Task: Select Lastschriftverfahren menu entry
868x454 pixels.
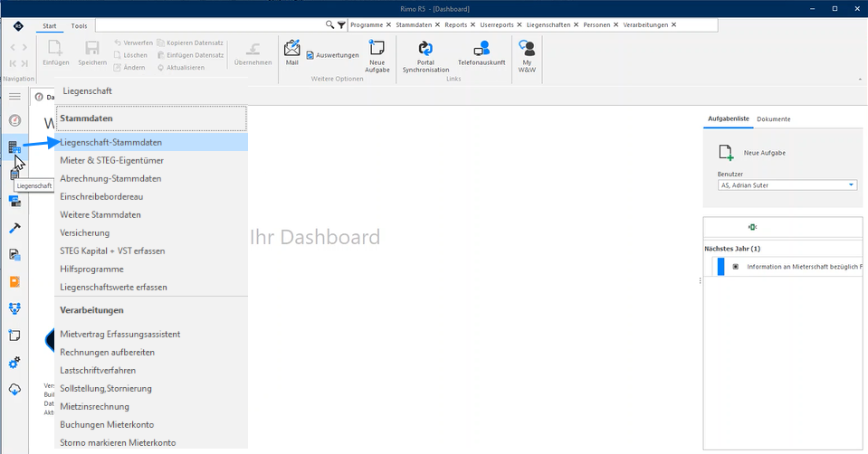Action: (151, 371)
